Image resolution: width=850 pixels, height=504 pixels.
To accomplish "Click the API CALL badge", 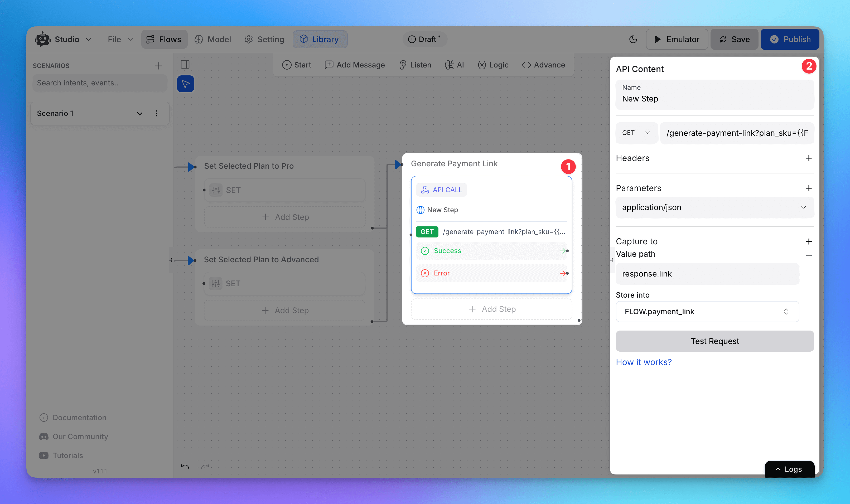I will click(441, 190).
